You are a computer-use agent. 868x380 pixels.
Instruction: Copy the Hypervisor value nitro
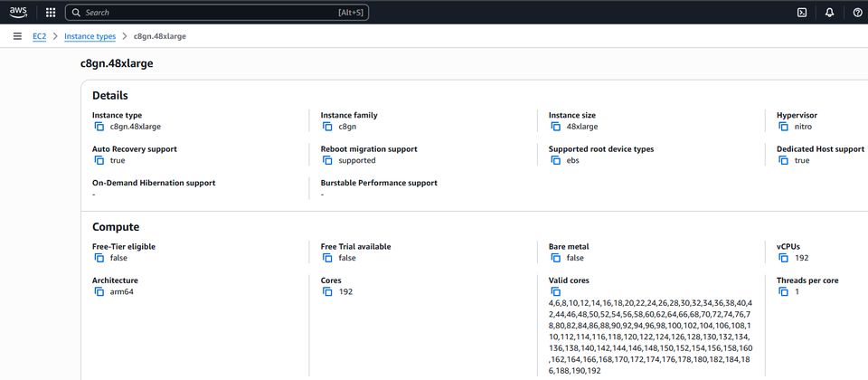pos(783,127)
